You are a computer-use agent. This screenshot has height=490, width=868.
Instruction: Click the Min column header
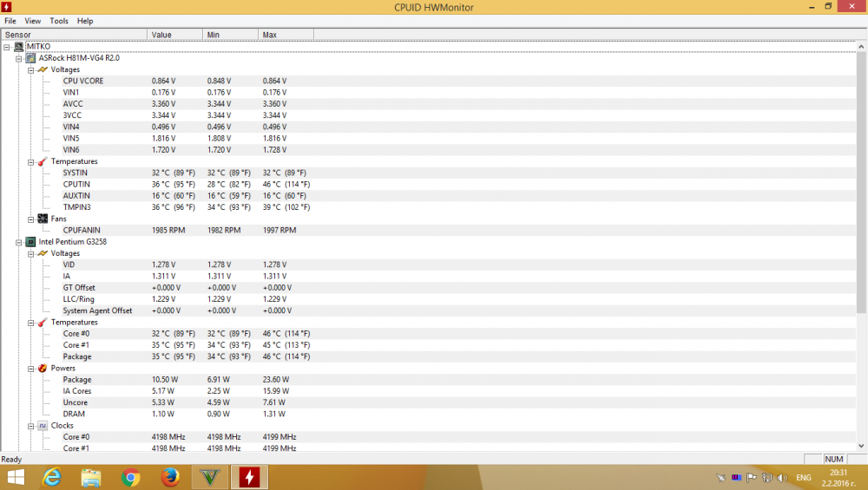pos(230,35)
